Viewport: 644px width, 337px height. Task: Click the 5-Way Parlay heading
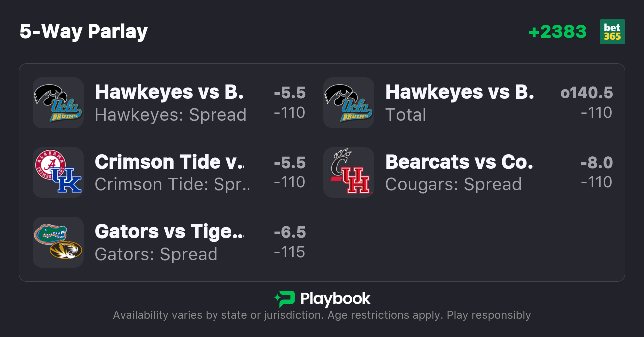(x=84, y=32)
